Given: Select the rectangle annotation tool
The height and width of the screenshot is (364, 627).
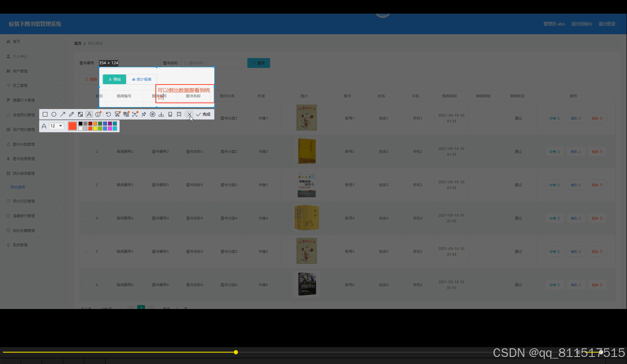Looking at the screenshot, I should tap(45, 114).
